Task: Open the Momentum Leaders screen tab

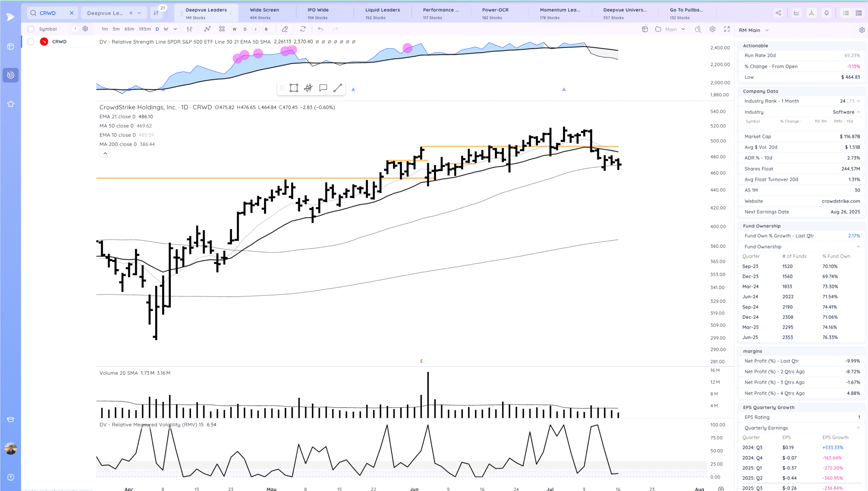Action: click(559, 13)
